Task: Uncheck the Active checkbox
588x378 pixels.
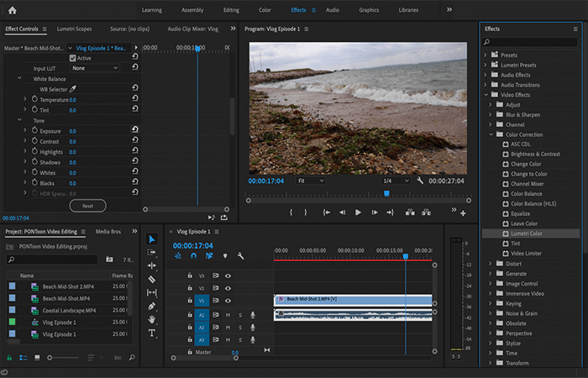Action: pos(73,58)
